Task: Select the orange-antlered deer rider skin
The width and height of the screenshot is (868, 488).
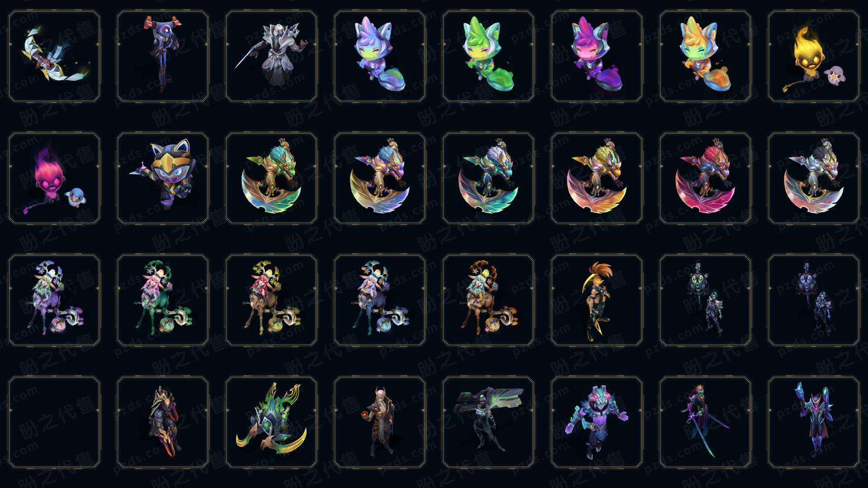Action: point(488,300)
